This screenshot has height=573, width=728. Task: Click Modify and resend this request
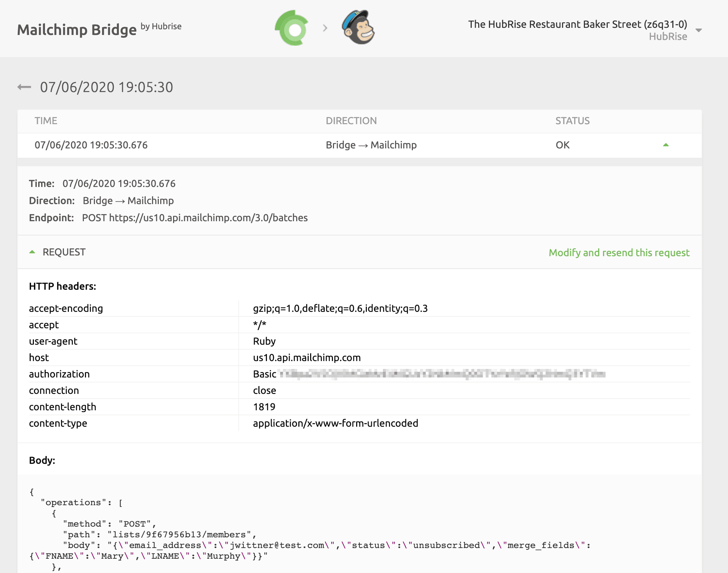619,253
